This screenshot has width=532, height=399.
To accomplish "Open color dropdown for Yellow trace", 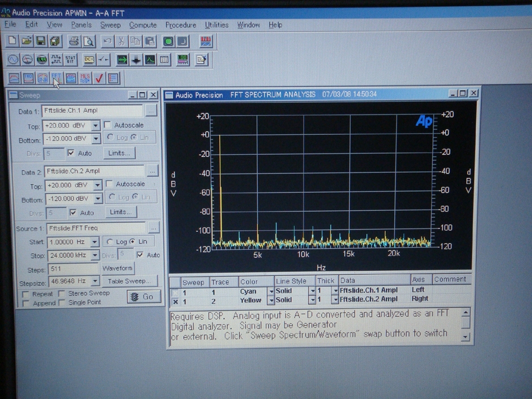I will click(x=271, y=300).
